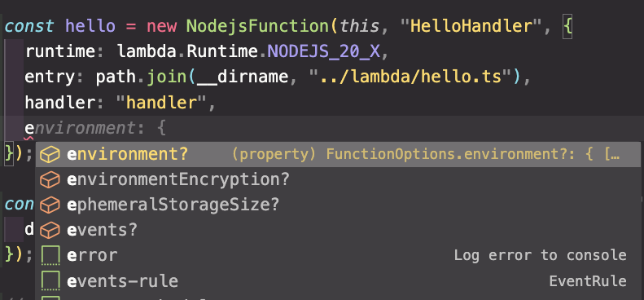
Task: Choose environmentEncryption? from the suggestion list
Action: coord(338,180)
